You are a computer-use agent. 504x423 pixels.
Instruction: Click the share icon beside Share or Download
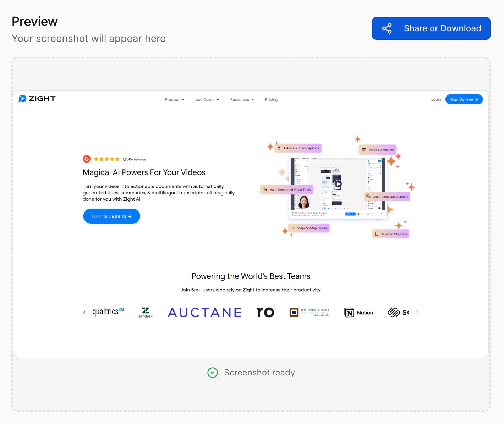pyautogui.click(x=387, y=28)
